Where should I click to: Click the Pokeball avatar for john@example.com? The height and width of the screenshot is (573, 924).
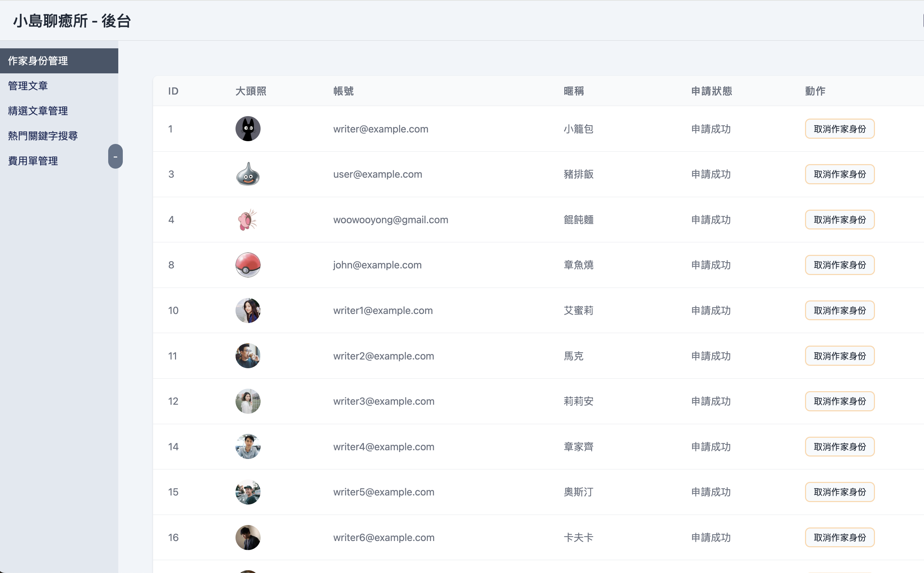pyautogui.click(x=248, y=265)
